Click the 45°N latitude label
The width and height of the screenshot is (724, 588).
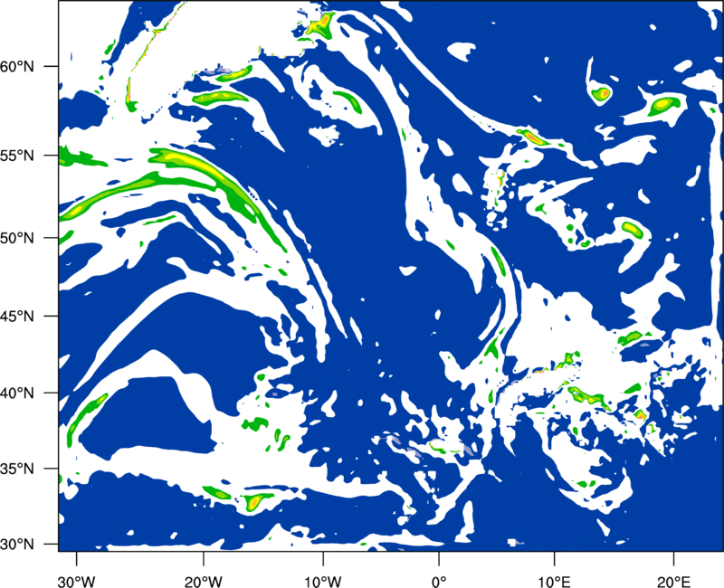[17, 316]
